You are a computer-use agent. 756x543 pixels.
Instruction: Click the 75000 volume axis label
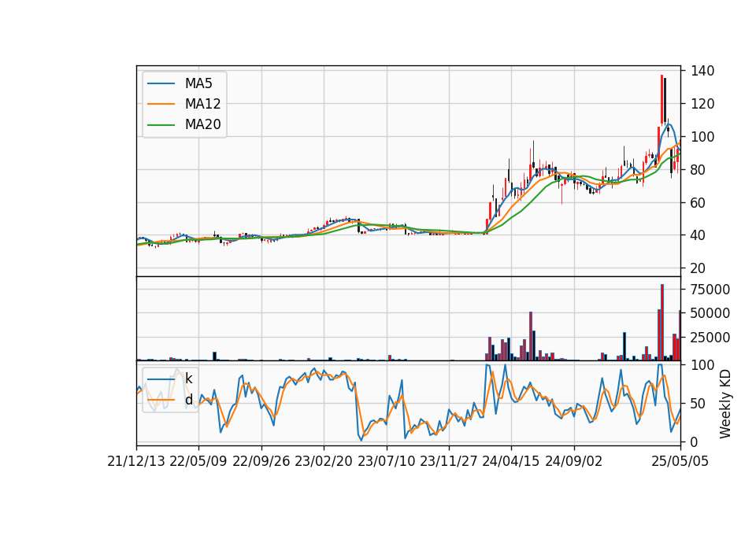(x=710, y=289)
